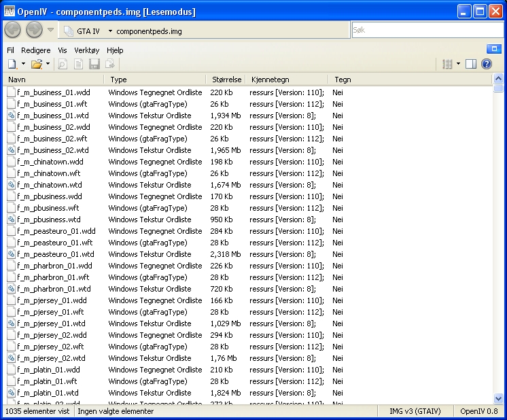Click the blue restore button beside menu bar
Screen dimensions: 507x420
click(493, 49)
